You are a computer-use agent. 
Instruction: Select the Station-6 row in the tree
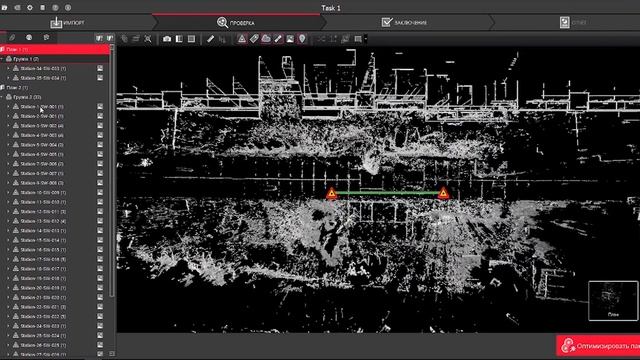pyautogui.click(x=55, y=154)
